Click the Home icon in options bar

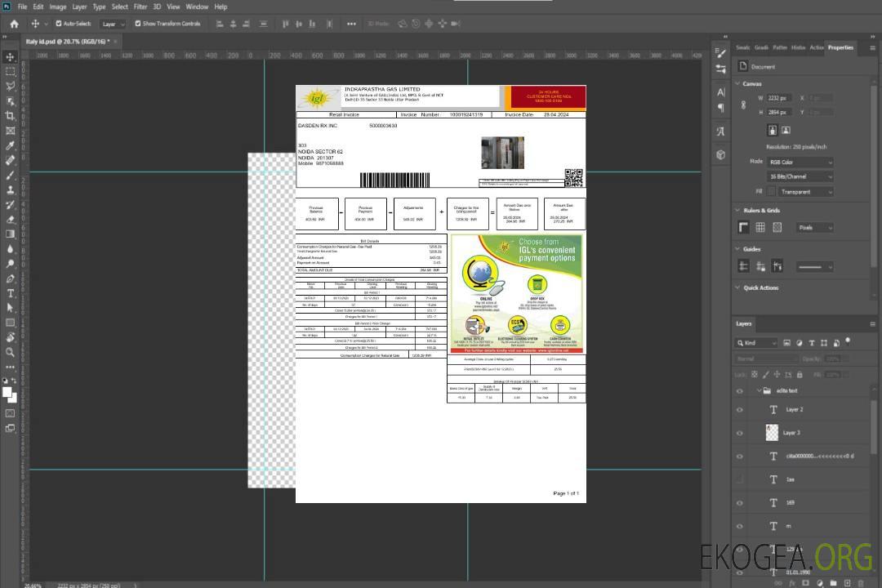pos(14,24)
